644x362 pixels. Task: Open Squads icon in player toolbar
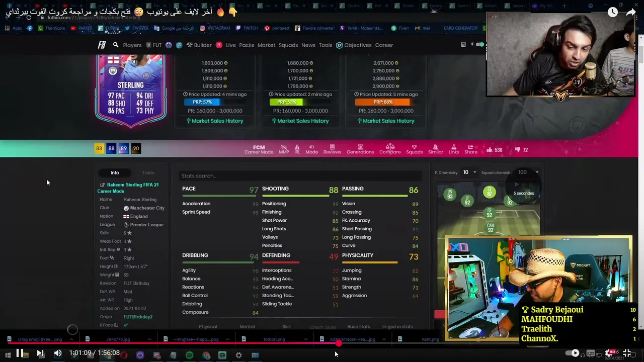414,149
